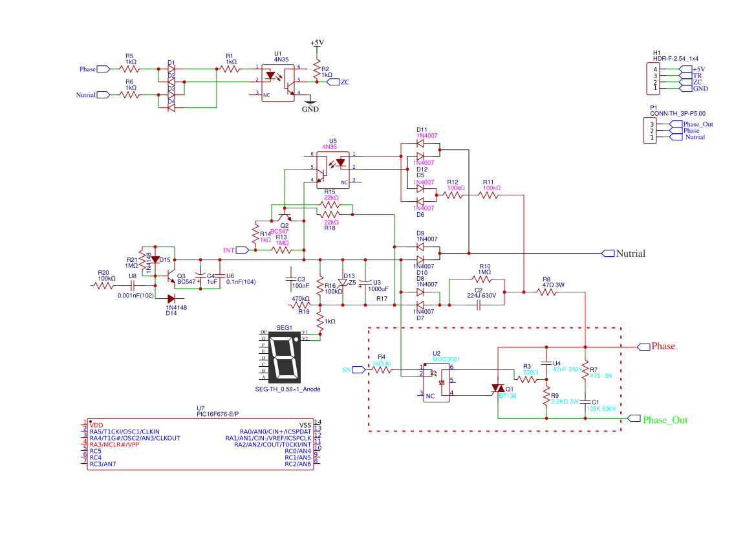This screenshot has width=756, height=535.
Task: Select the PIC16F676 microcontroller U7 body
Action: pyautogui.click(x=200, y=444)
